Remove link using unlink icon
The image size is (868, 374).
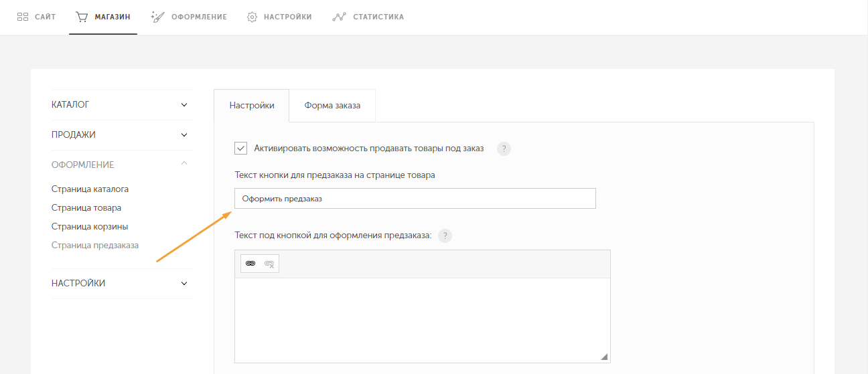269,264
